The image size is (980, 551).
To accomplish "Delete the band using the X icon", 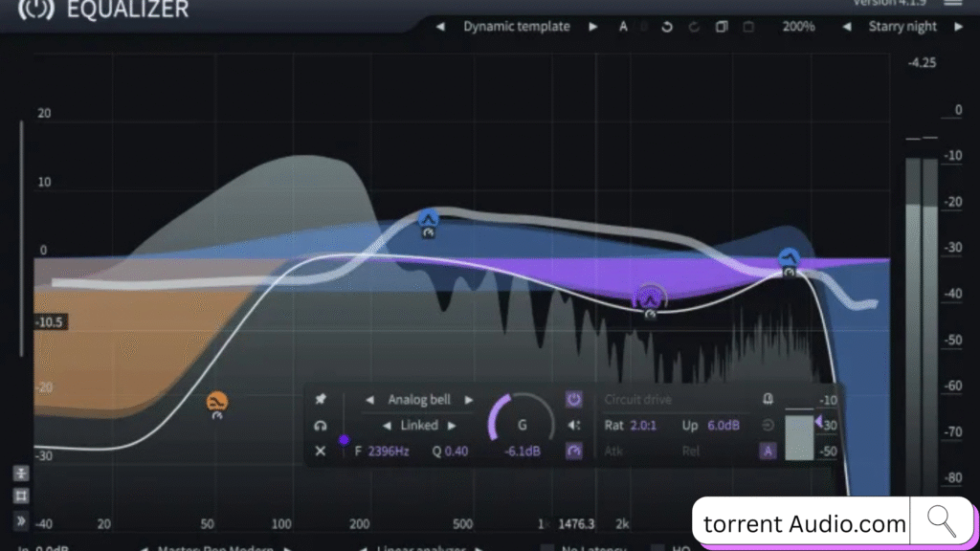I will tap(321, 452).
